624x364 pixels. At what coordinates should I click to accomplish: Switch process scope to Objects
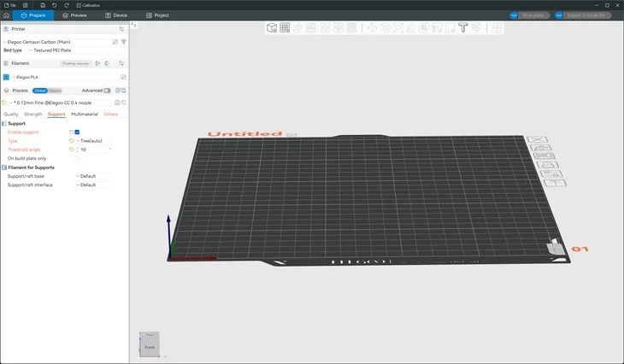[55, 91]
